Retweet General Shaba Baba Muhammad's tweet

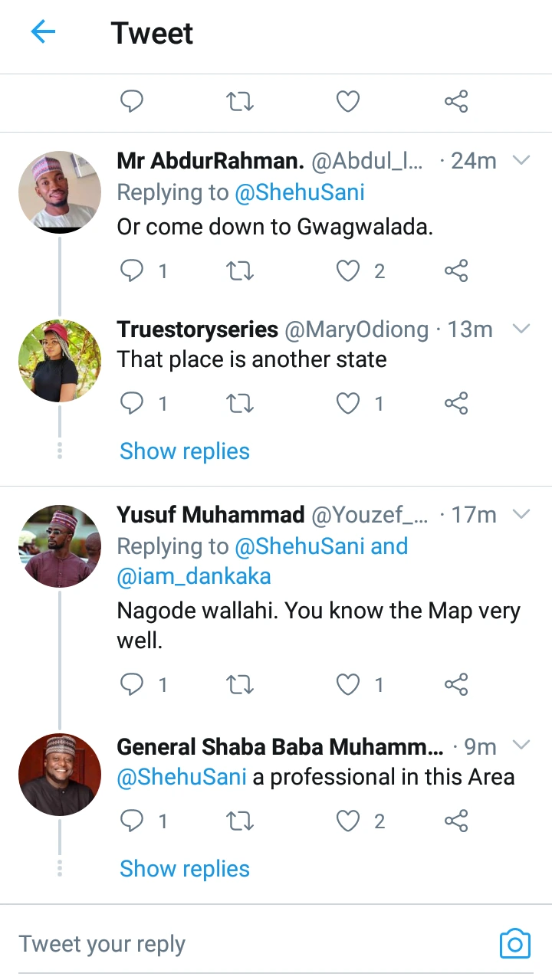(x=241, y=821)
